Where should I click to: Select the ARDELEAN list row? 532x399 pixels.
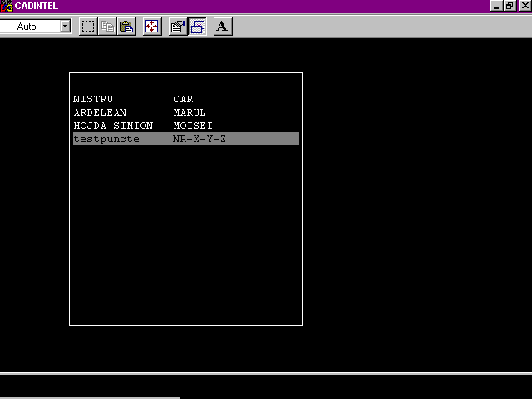pos(186,112)
